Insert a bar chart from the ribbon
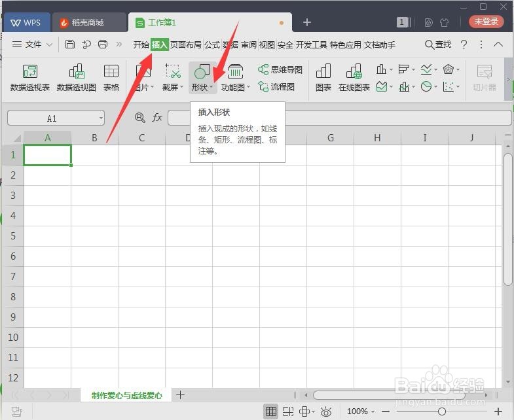514x420 pixels. [403, 69]
